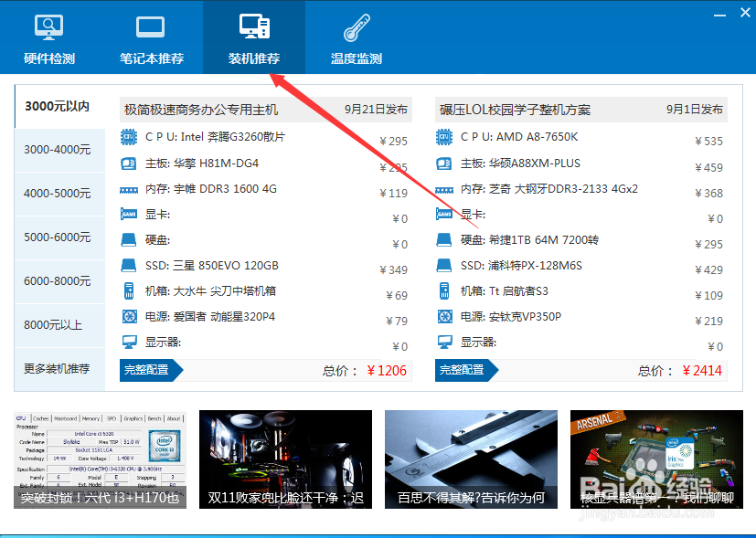Click the ¥349 SSD price

[x=393, y=270]
